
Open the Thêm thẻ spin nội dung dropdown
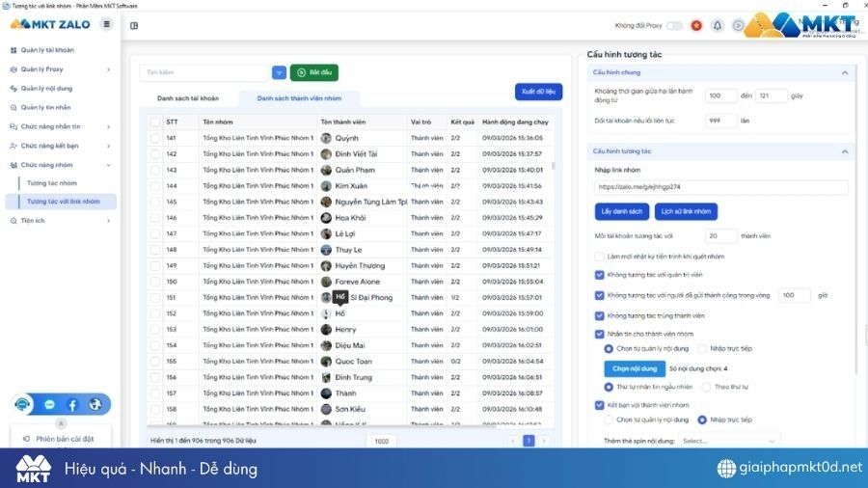click(x=728, y=441)
